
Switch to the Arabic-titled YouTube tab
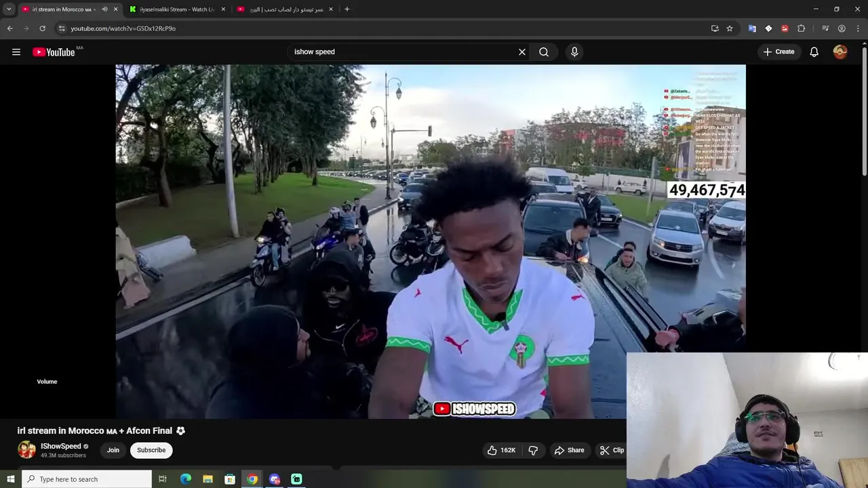285,9
